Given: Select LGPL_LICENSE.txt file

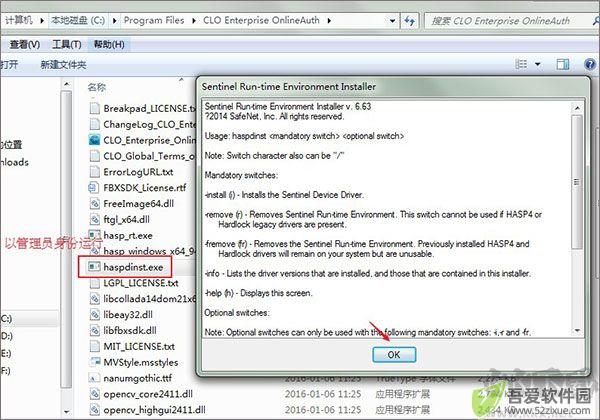Looking at the screenshot, I should pos(141,283).
